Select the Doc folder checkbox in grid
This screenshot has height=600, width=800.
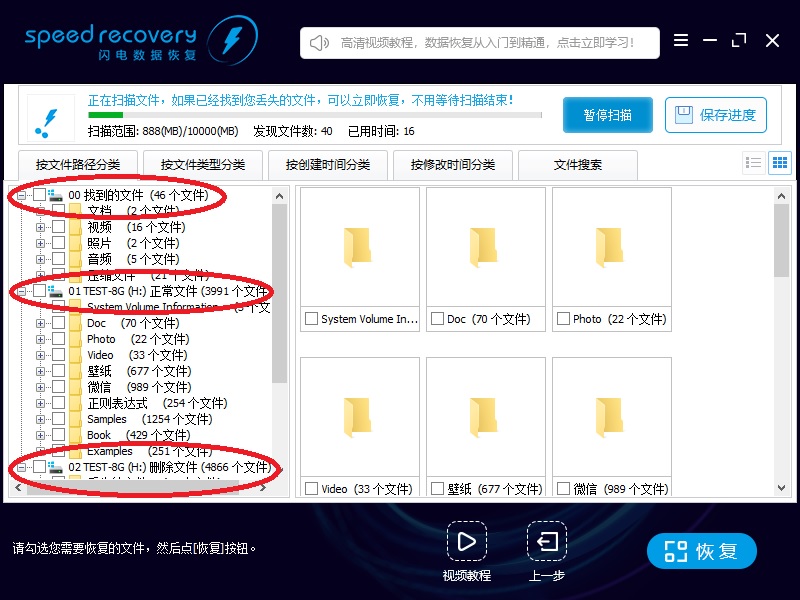[x=436, y=319]
